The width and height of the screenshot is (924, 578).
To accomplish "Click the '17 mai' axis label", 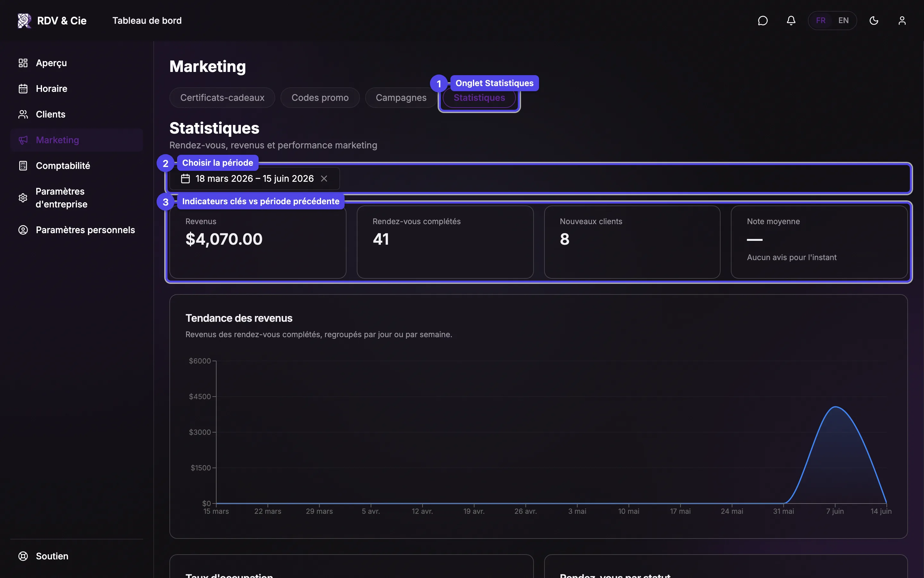I will (x=680, y=511).
